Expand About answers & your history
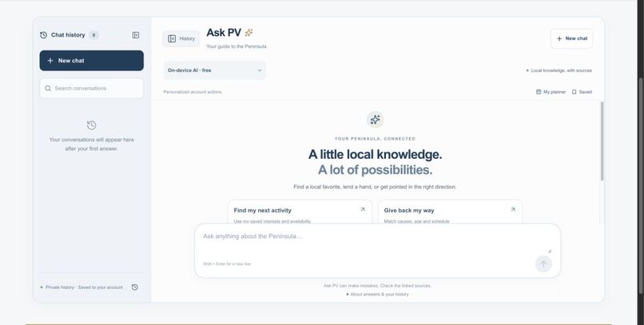 377,294
